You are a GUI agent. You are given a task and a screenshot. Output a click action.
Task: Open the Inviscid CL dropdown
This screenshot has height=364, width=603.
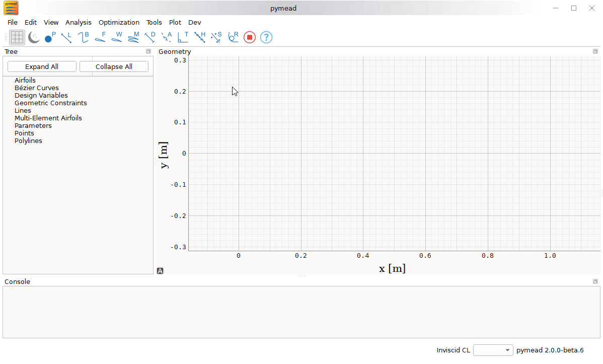tap(493, 350)
